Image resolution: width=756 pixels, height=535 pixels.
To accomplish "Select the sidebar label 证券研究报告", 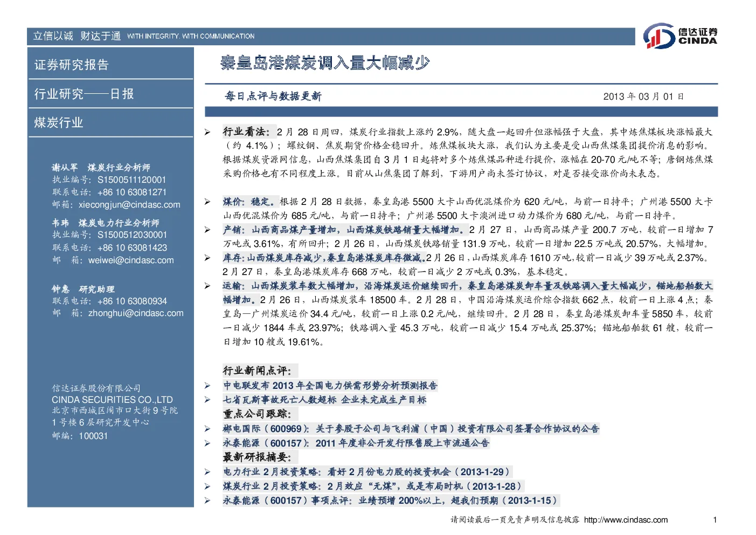I will (x=72, y=65).
